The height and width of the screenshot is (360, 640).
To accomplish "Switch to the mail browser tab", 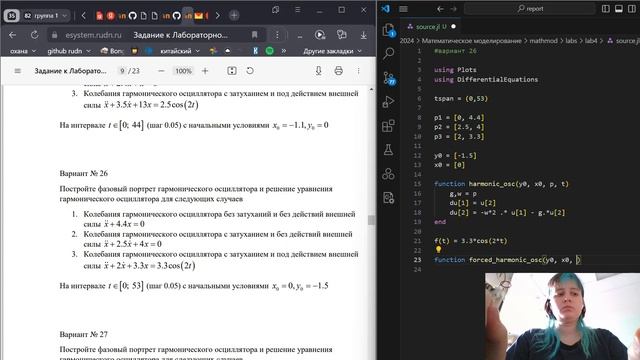I will coord(198,16).
